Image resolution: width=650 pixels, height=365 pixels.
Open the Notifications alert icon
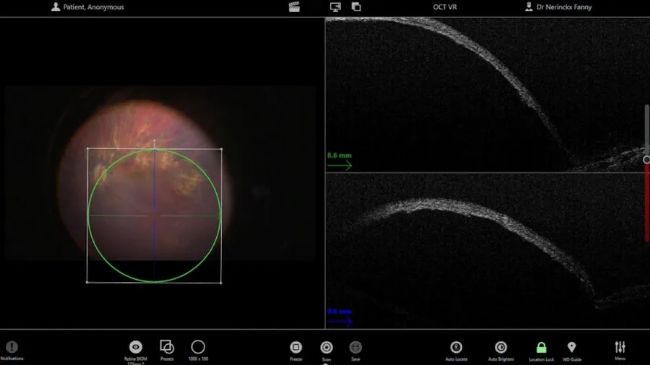pyautogui.click(x=12, y=347)
